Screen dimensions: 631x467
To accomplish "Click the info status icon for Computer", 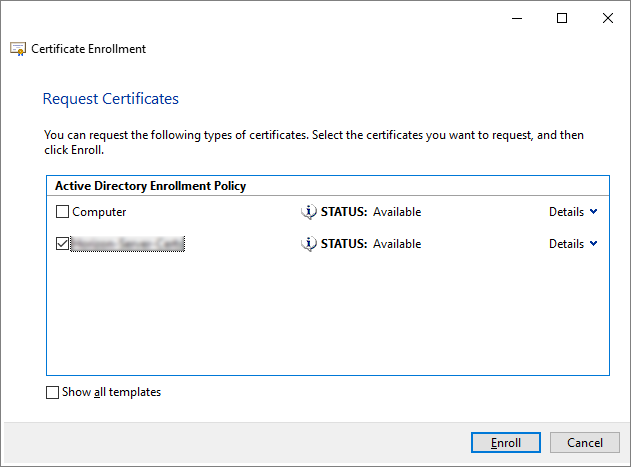I will pyautogui.click(x=309, y=212).
